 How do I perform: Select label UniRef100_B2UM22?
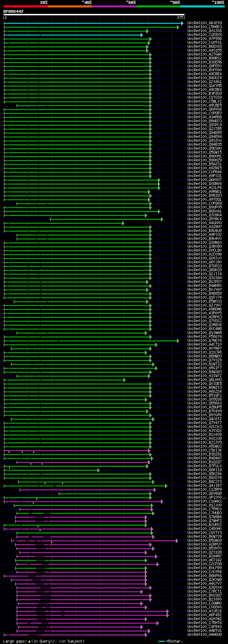204,525
